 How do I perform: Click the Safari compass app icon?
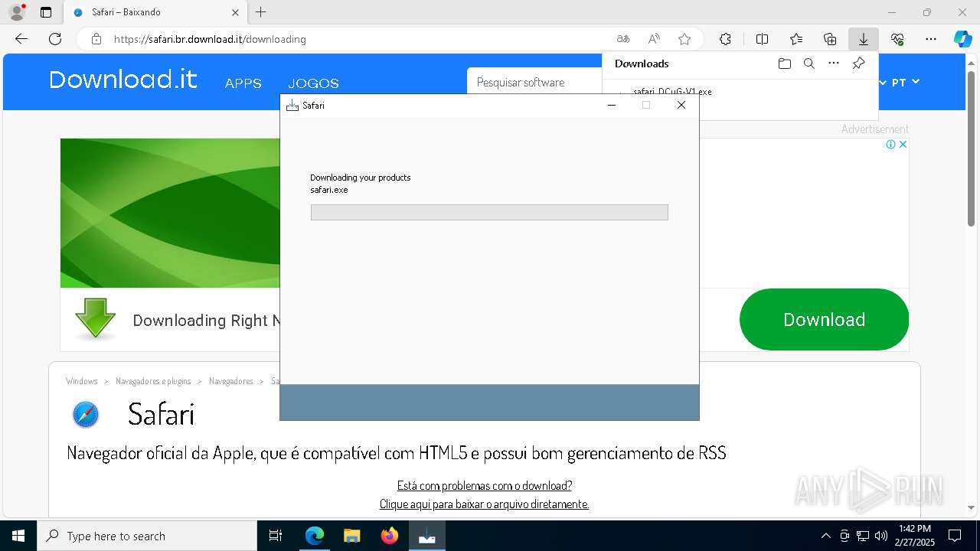[86, 415]
